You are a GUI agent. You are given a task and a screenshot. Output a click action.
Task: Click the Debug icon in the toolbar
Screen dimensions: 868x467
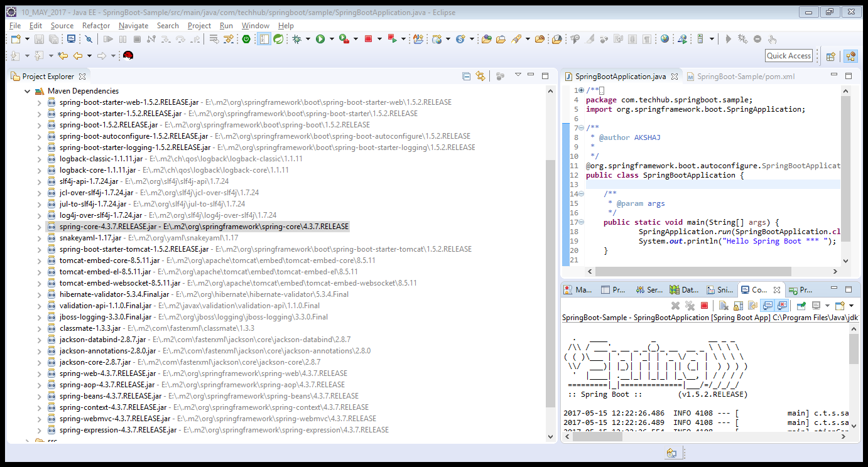[296, 38]
